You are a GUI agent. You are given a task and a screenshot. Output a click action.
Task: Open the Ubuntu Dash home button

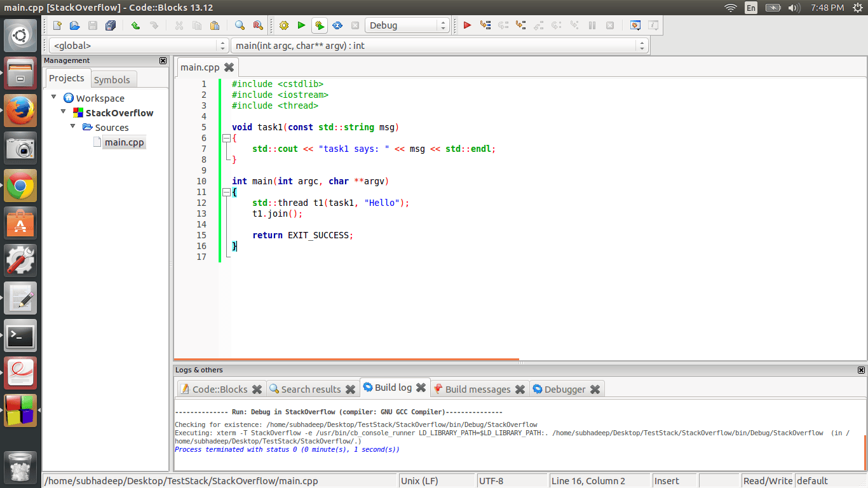20,36
